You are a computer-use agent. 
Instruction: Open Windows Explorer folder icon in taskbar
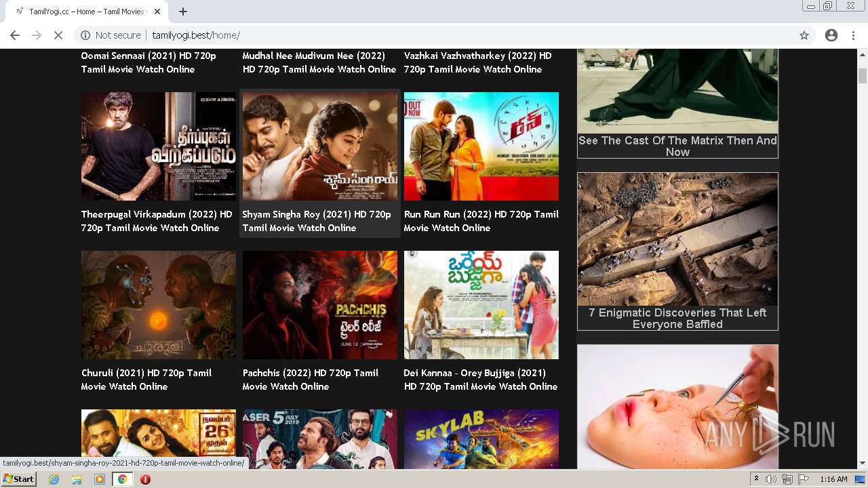tap(77, 479)
